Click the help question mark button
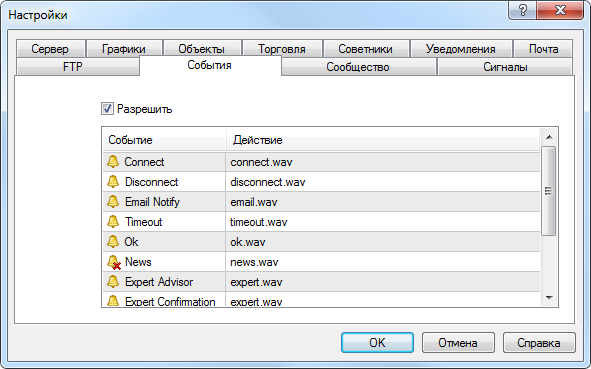 pos(522,10)
